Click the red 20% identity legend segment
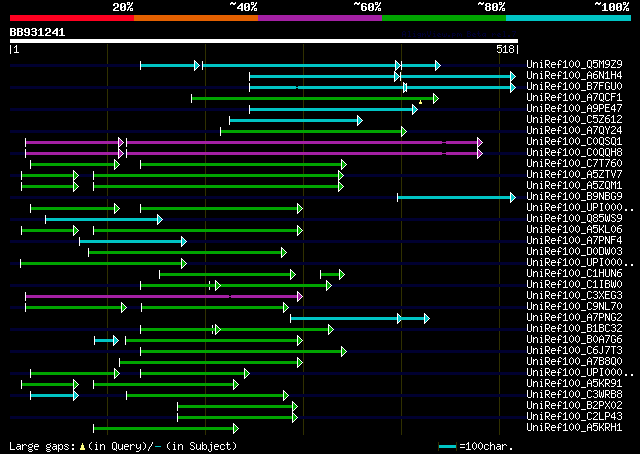This screenshot has height=454, width=640. click(72, 18)
